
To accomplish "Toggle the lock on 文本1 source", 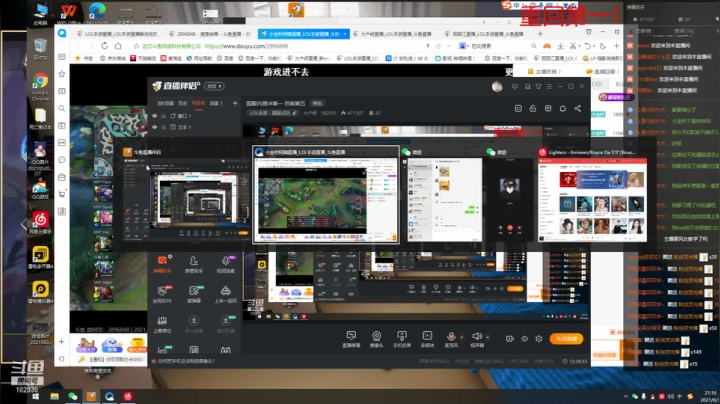I will click(x=163, y=127).
